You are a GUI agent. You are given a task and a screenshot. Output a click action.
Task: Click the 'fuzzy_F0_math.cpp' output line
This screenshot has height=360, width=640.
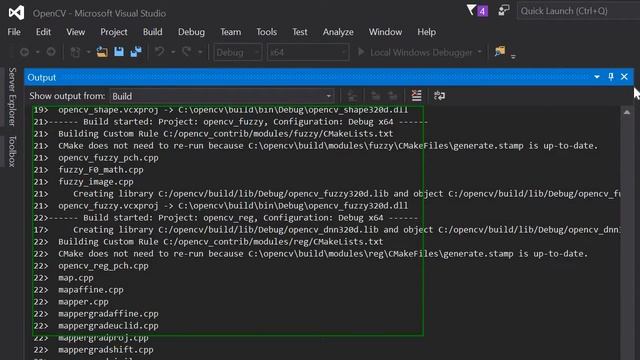tap(100, 170)
